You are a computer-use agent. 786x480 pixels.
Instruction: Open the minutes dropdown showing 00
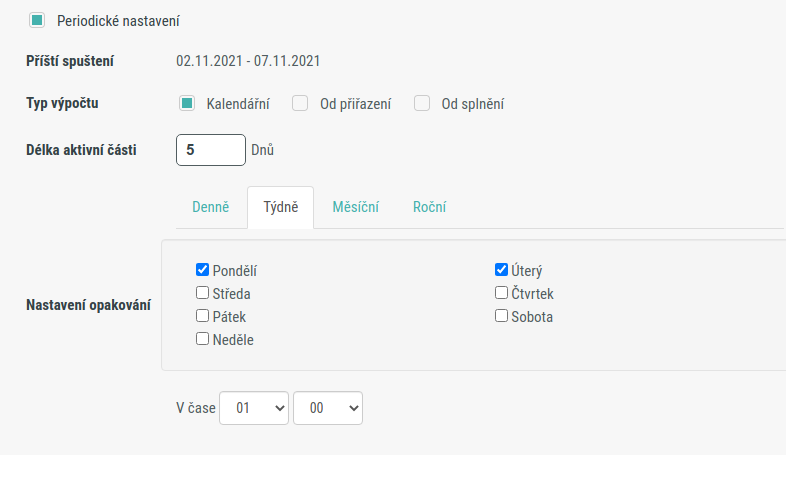(x=328, y=408)
